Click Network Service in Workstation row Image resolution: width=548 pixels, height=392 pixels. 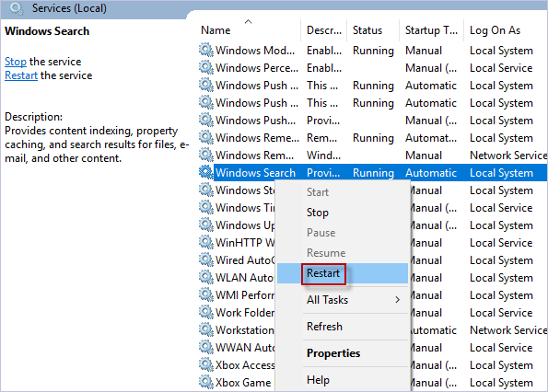pyautogui.click(x=508, y=330)
